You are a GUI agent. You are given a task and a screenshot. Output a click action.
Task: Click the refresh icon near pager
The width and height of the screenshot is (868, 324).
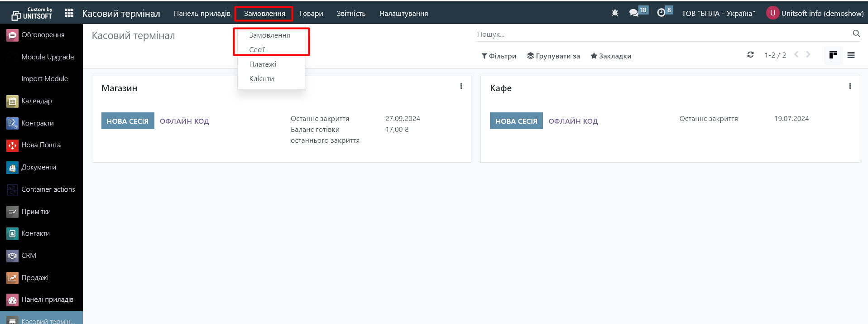click(x=750, y=55)
